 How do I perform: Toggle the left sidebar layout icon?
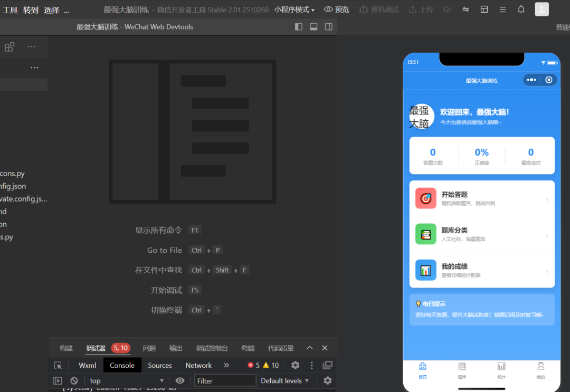(x=298, y=27)
